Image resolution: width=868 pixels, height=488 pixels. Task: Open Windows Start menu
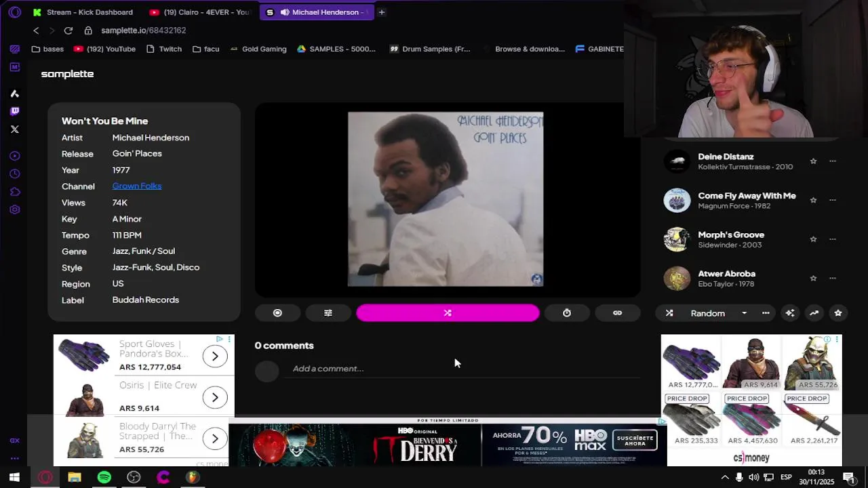point(14,477)
